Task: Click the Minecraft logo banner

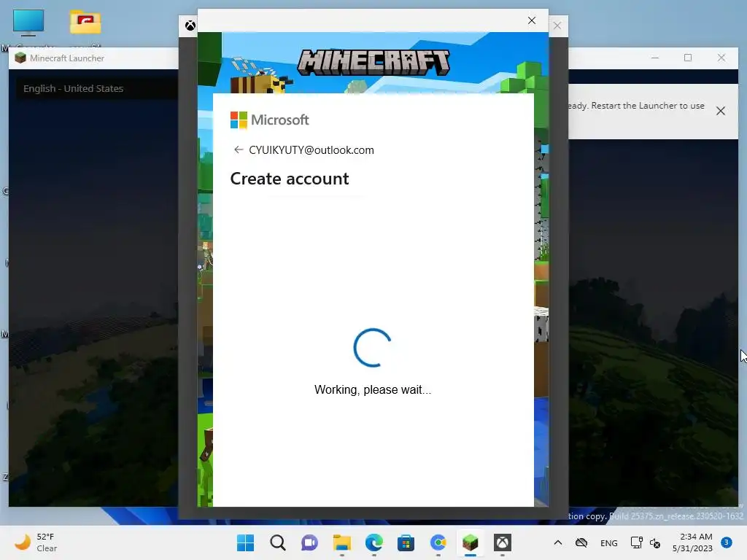Action: click(373, 63)
